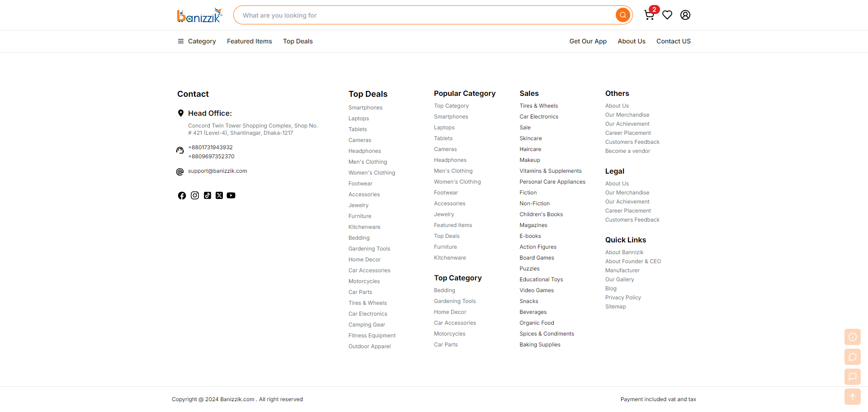868x412 pixels.
Task: Click the scroll-to-top arrow button
Action: point(853,397)
